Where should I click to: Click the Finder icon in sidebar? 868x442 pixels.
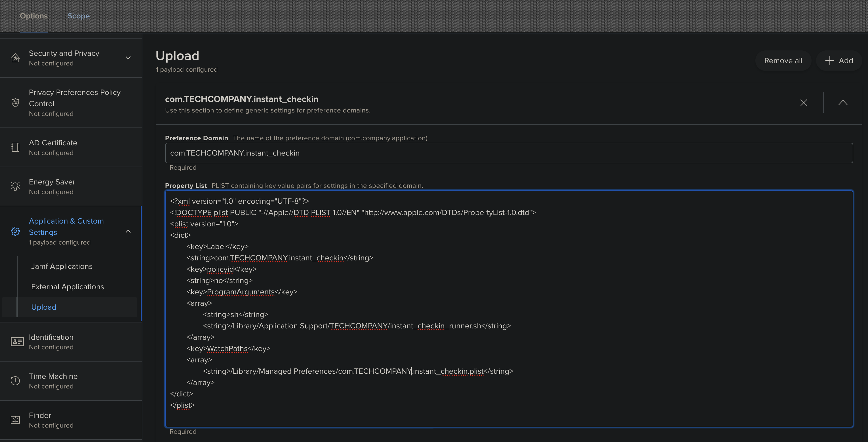(x=15, y=420)
